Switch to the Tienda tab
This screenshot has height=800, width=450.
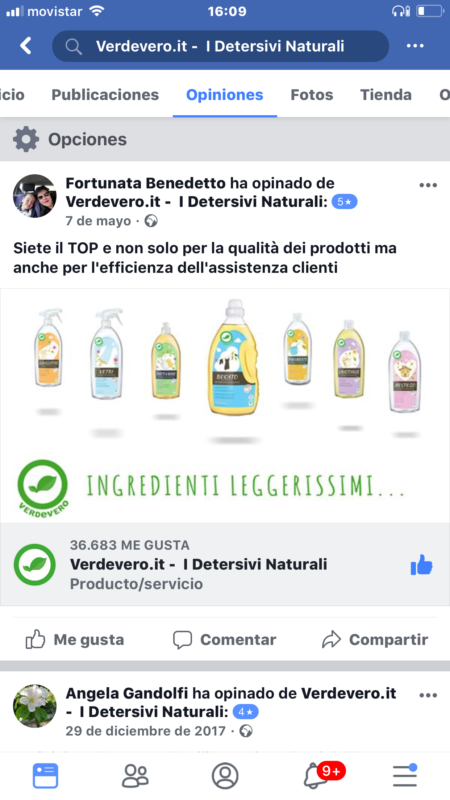tap(386, 95)
